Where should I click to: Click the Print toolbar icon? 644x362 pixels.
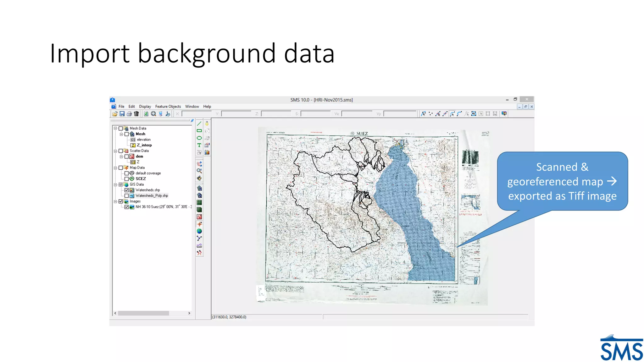point(129,114)
